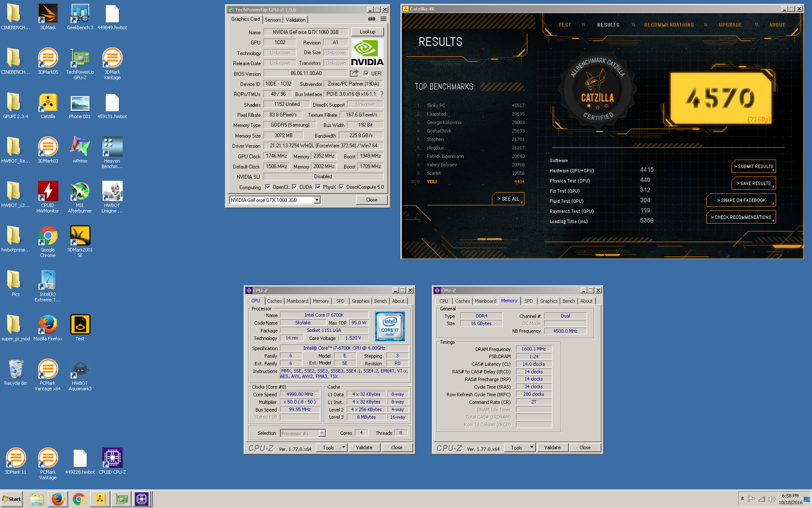This screenshot has width=812, height=508.
Task: Launch the Mozilla Firefox desktop icon
Action: point(48,328)
